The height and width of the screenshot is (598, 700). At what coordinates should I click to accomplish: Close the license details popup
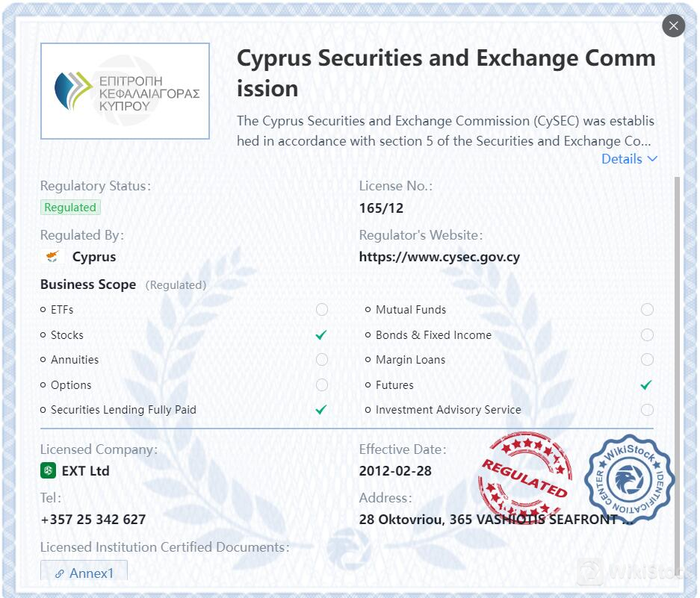pos(673,26)
